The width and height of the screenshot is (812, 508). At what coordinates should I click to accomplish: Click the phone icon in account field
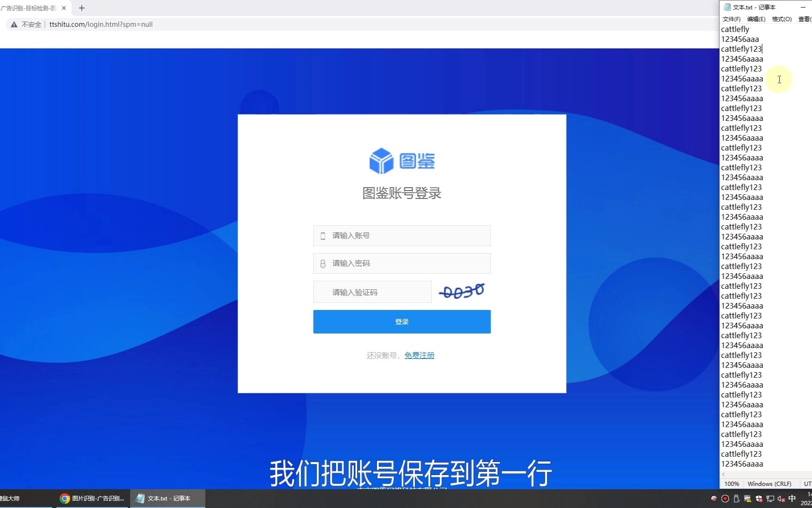click(x=323, y=236)
